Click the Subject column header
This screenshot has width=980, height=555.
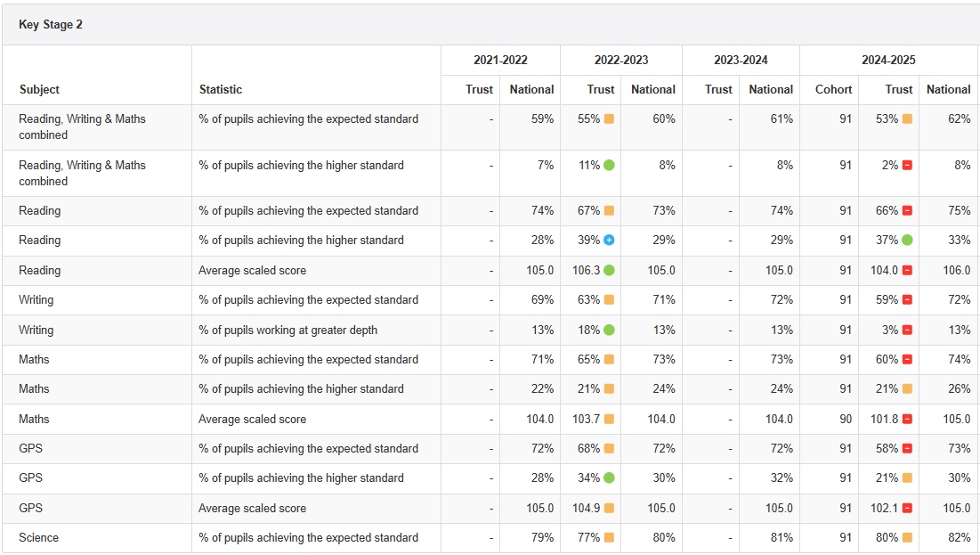(x=39, y=89)
